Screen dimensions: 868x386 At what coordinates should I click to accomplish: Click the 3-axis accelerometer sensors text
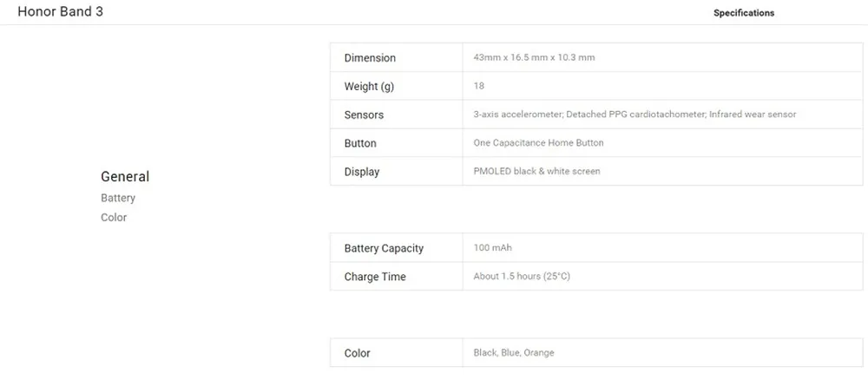[635, 114]
